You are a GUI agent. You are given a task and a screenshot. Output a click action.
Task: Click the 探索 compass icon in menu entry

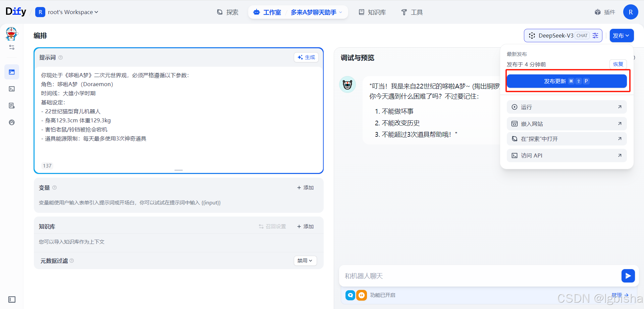click(515, 139)
